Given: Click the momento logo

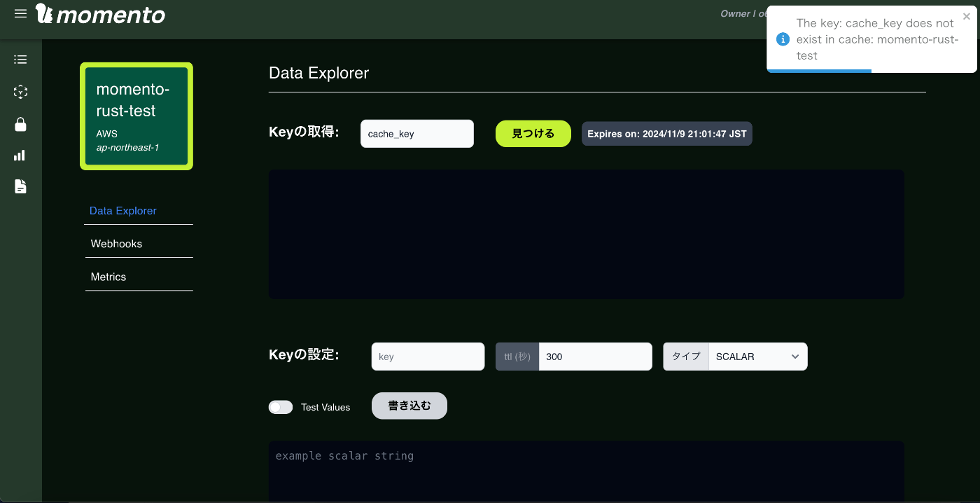Looking at the screenshot, I should 101,14.
